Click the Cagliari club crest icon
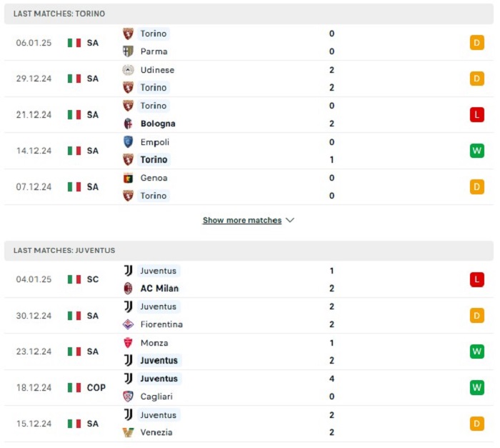 point(128,397)
